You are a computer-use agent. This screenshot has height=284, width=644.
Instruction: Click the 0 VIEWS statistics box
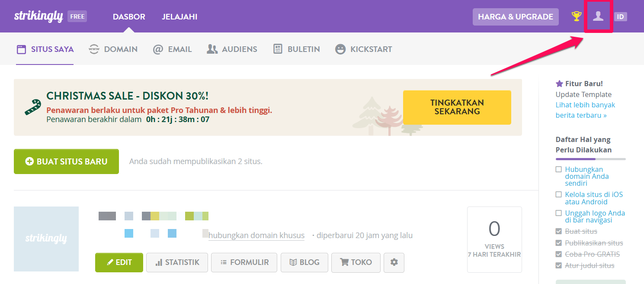(494, 239)
